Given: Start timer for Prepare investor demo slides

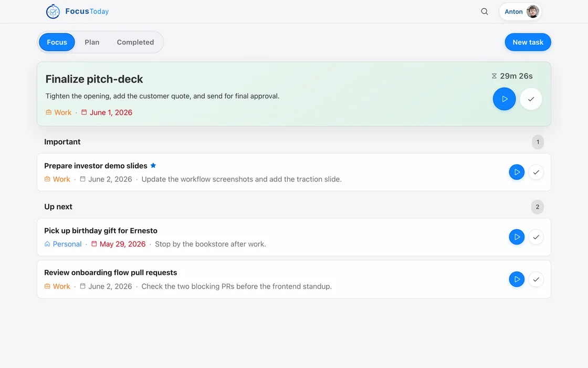Looking at the screenshot, I should pos(517,172).
